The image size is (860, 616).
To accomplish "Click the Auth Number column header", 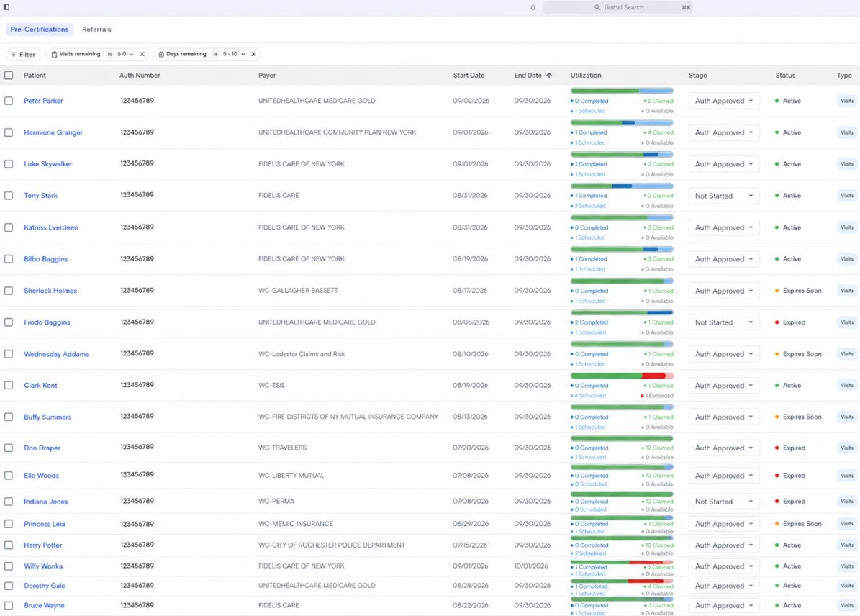I will 140,76.
